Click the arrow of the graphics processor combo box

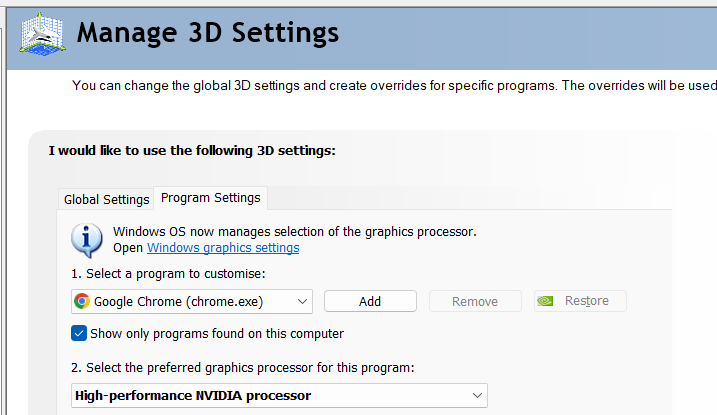point(477,395)
